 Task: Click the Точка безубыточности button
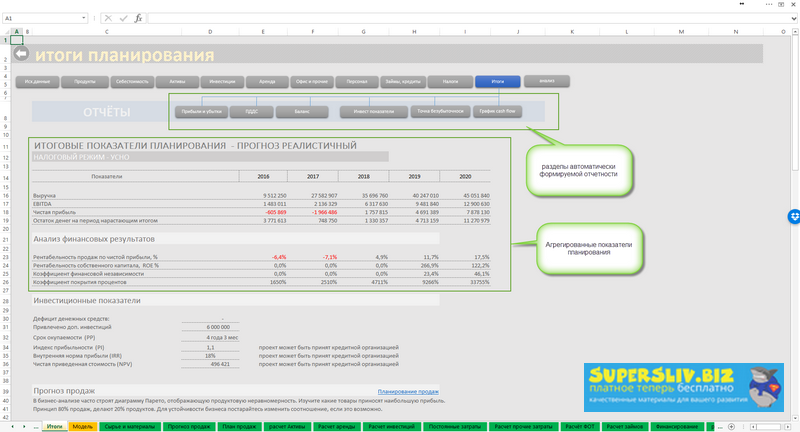[x=440, y=111]
